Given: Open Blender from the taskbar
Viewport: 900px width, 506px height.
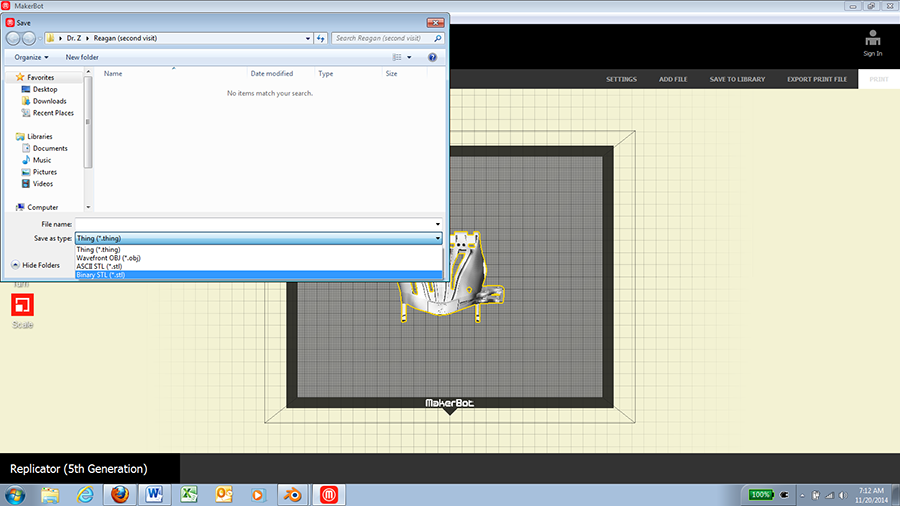Looking at the screenshot, I should pos(293,495).
